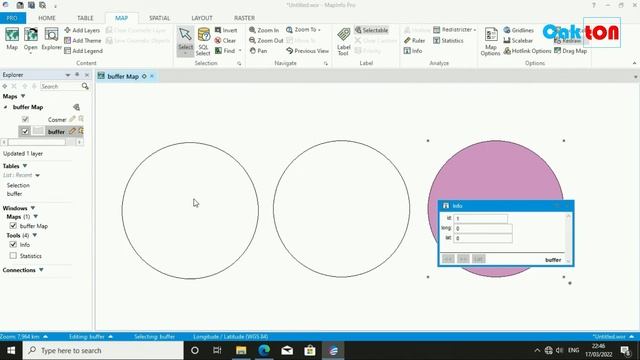
Task: Toggle visibility of the Cosmetic layer
Action: tap(25, 119)
